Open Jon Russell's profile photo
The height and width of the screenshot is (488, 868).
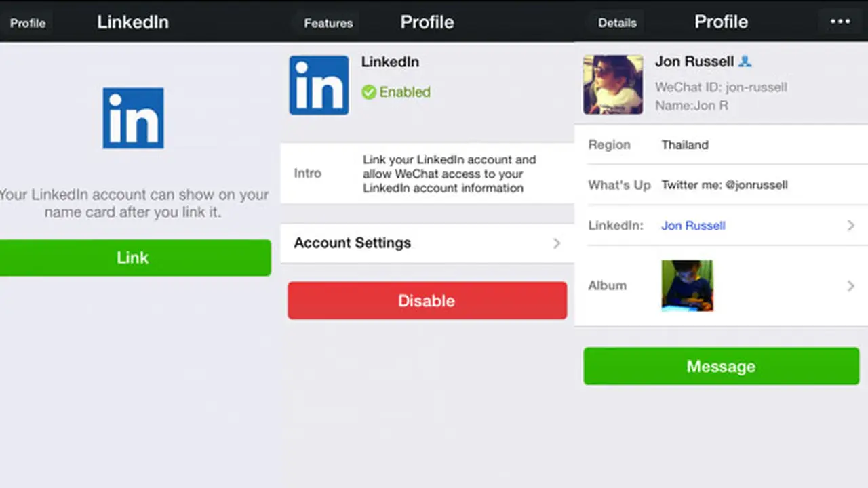613,85
